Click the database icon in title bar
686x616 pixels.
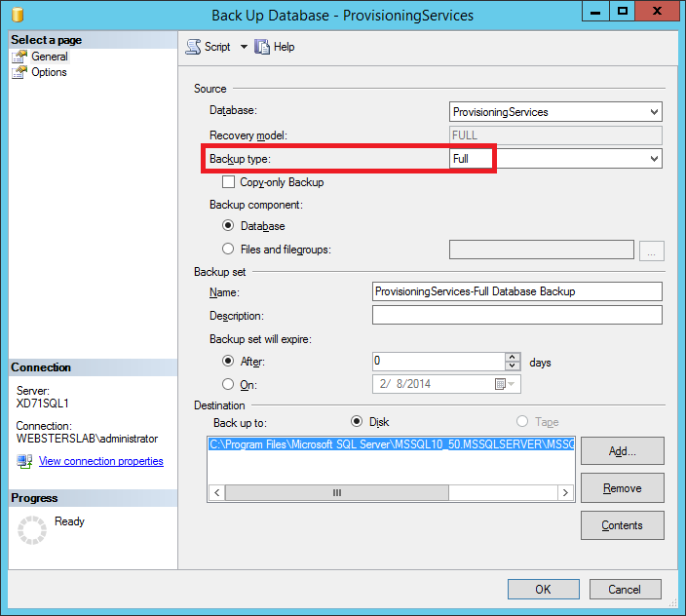point(17,16)
